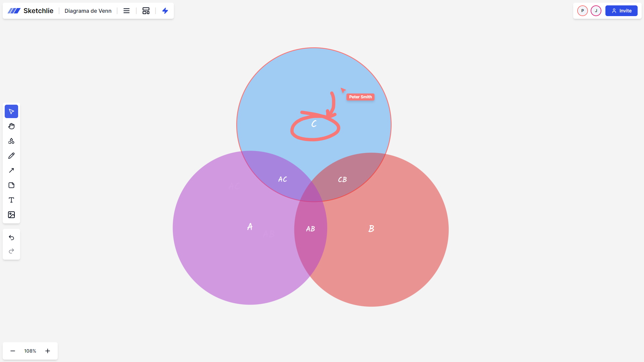This screenshot has height=362, width=644.
Task: Click the Invite button
Action: [621, 10]
